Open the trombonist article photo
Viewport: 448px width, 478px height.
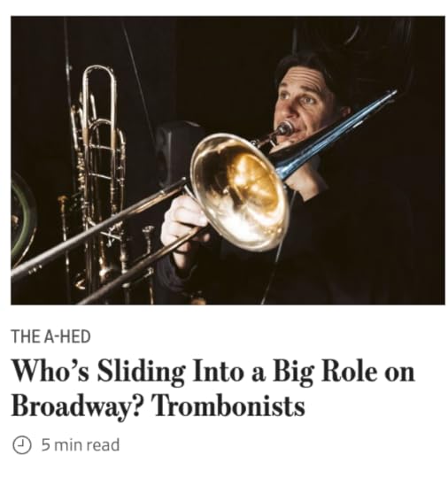pos(228,160)
